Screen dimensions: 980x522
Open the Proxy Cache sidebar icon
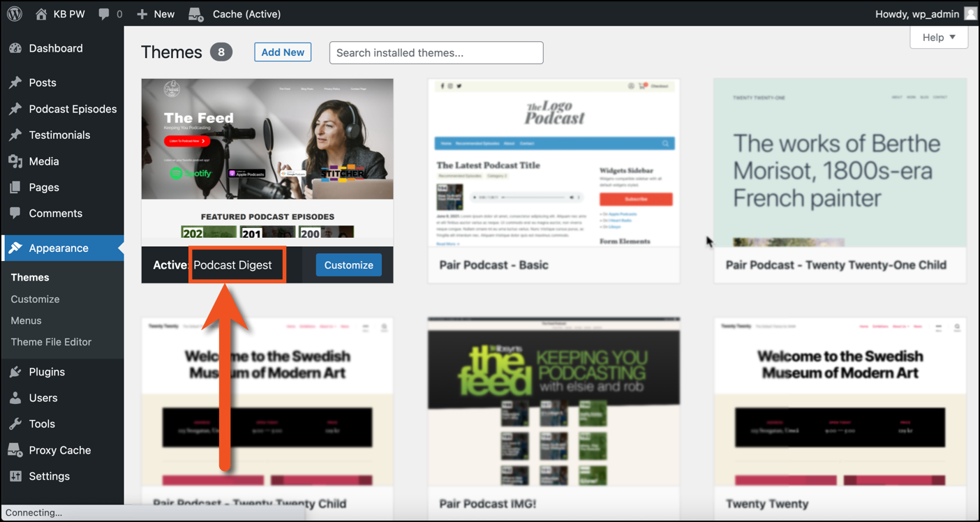click(x=15, y=450)
